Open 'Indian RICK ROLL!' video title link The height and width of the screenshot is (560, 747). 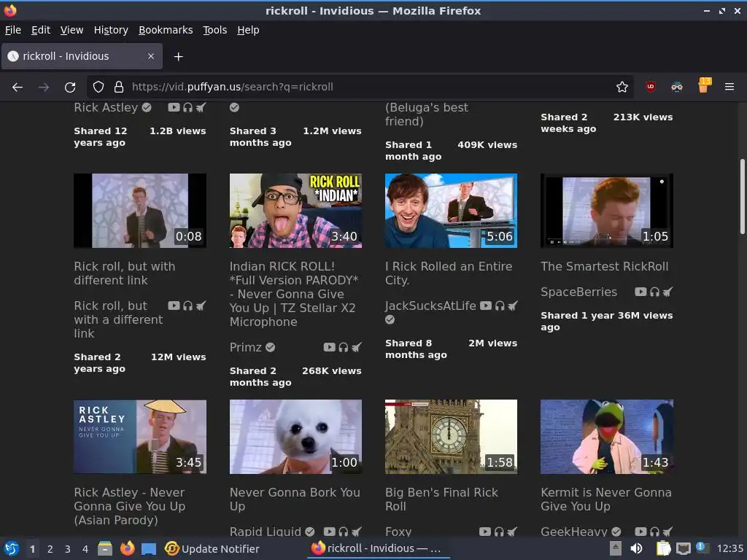295,294
